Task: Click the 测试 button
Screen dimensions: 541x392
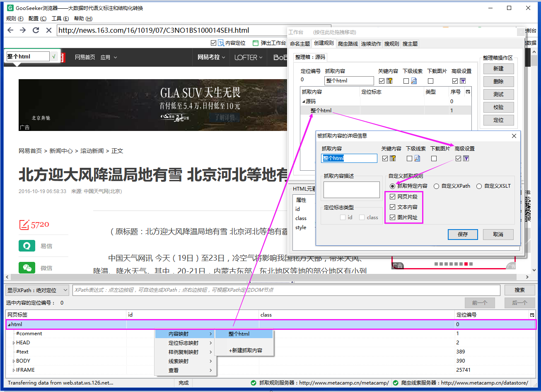Action: (498, 94)
